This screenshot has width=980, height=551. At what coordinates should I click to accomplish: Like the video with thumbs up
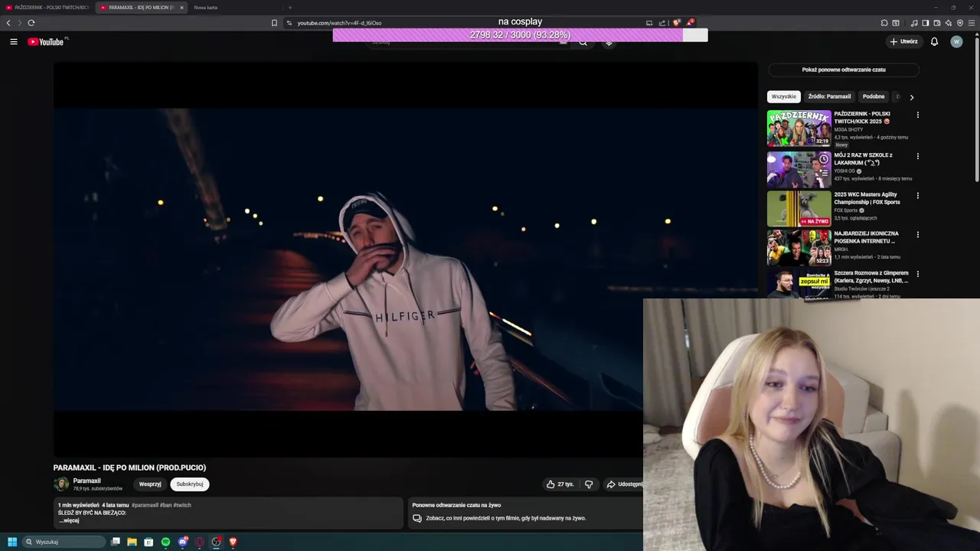click(560, 484)
